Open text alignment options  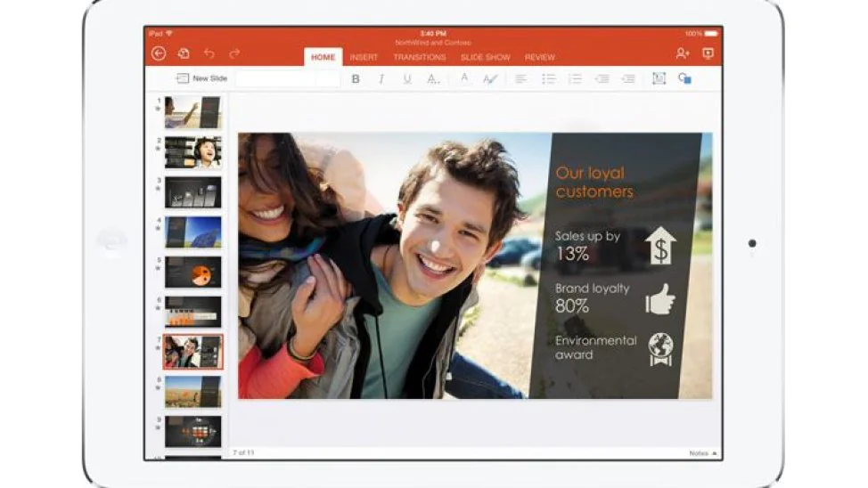(x=521, y=79)
